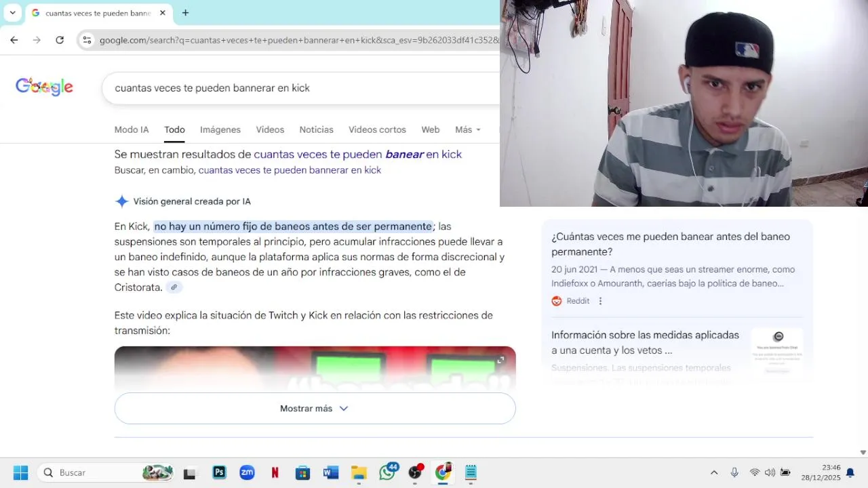Switch to Chrome on the taskbar

point(443,472)
